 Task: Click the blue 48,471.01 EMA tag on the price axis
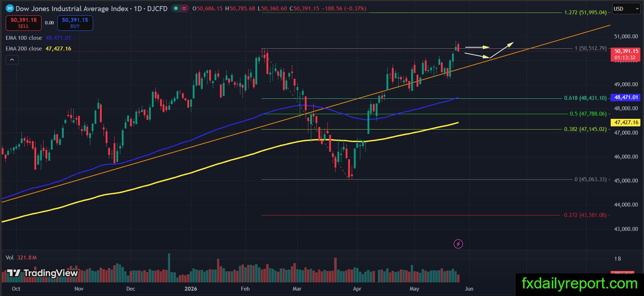point(626,97)
